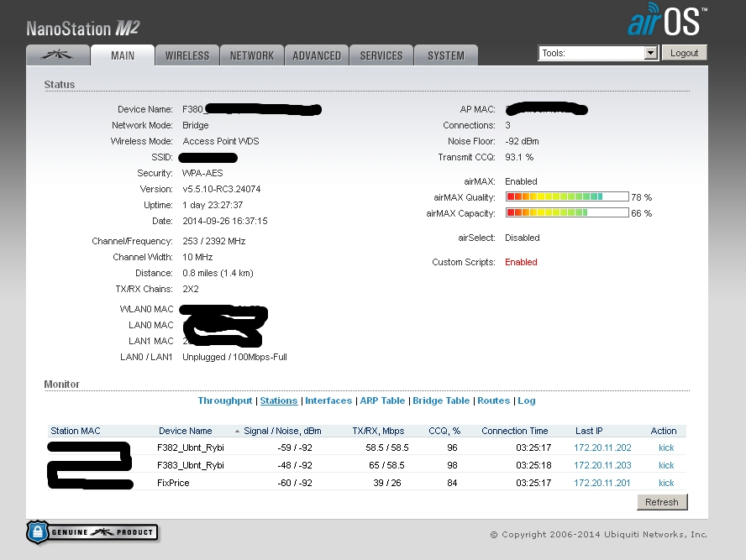The width and height of the screenshot is (746, 560).
Task: Kick station F382_Ubnt_Rybi
Action: 666,447
